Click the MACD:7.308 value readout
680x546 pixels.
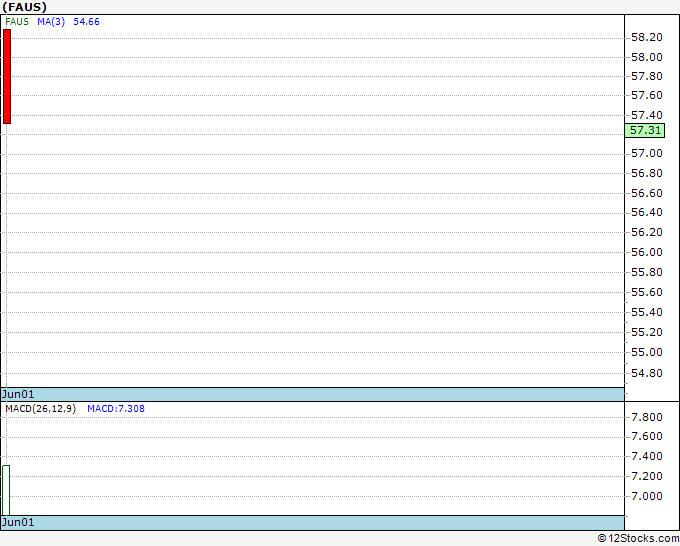(x=116, y=408)
